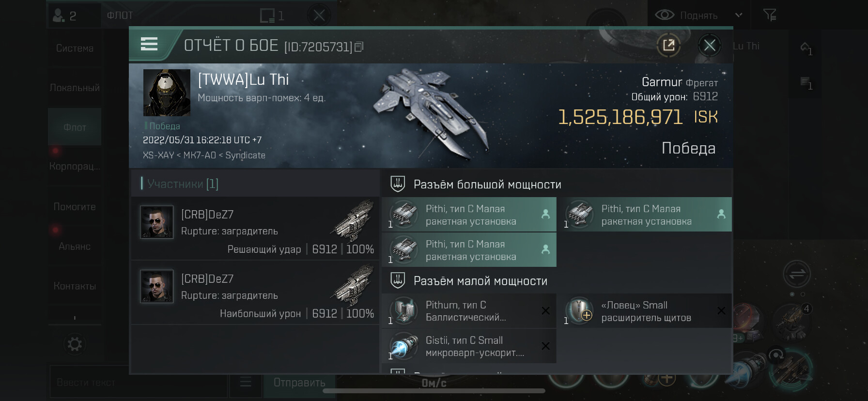868x401 pixels.
Task: Click the horizontal scrollbar at window bottom
Action: [x=434, y=391]
